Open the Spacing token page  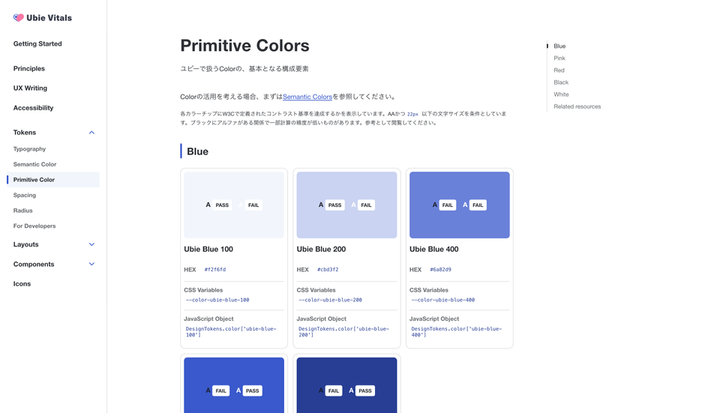[24, 195]
